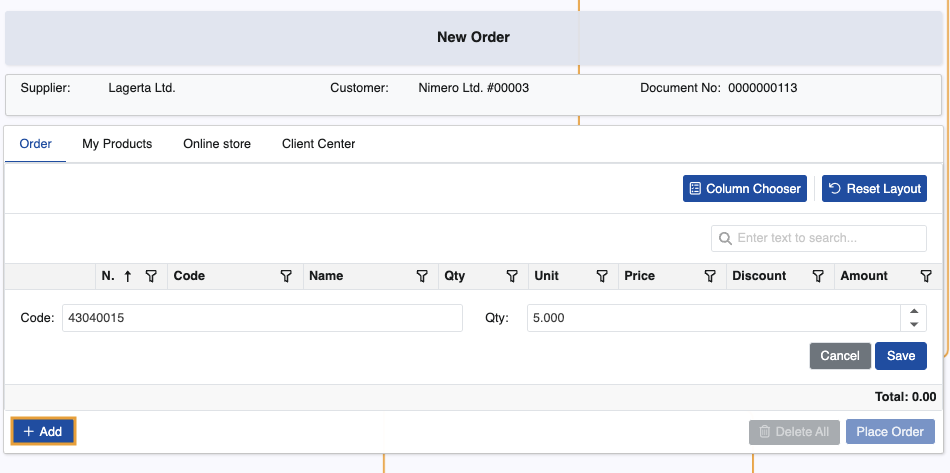
Task: Open filter for the Unit column
Action: click(602, 276)
